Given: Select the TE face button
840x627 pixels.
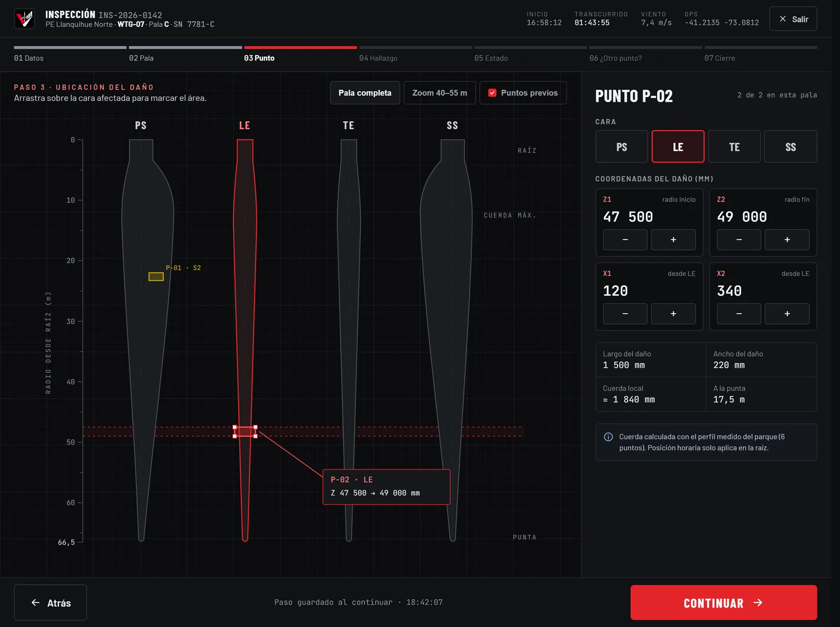Looking at the screenshot, I should 734,147.
